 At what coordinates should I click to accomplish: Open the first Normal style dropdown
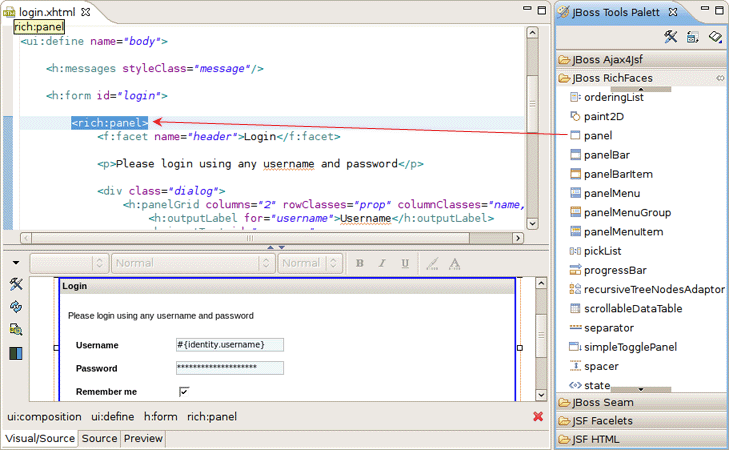tap(192, 264)
